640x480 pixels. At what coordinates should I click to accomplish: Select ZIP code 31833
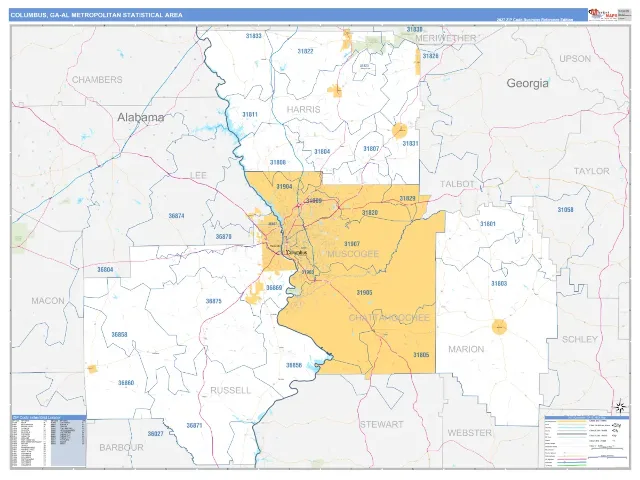coord(253,36)
